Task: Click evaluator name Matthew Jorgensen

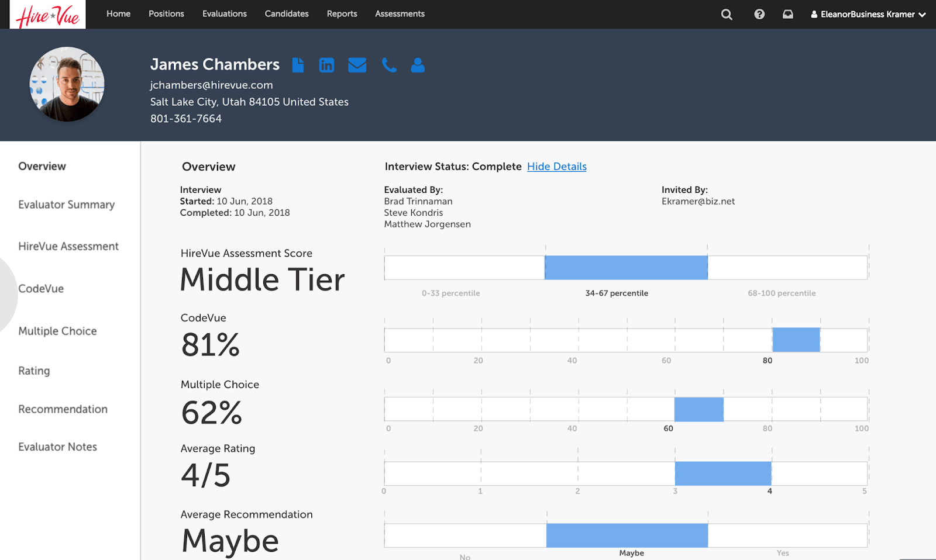Action: pos(428,224)
